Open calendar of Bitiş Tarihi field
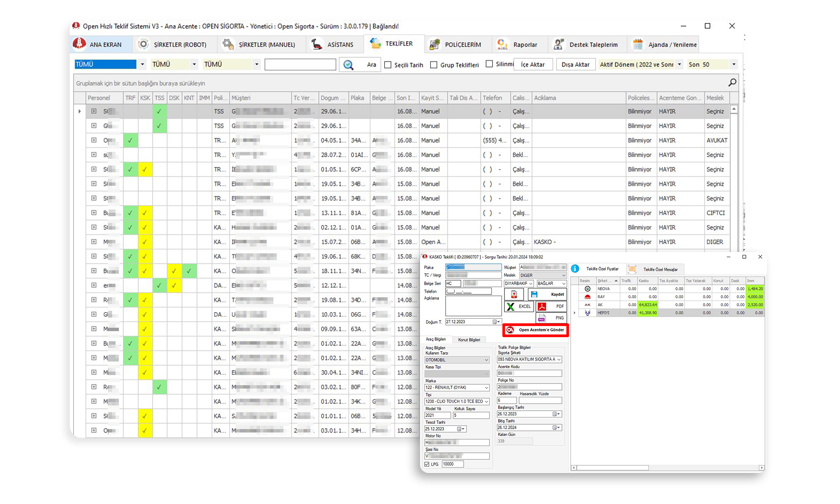 tap(556, 428)
